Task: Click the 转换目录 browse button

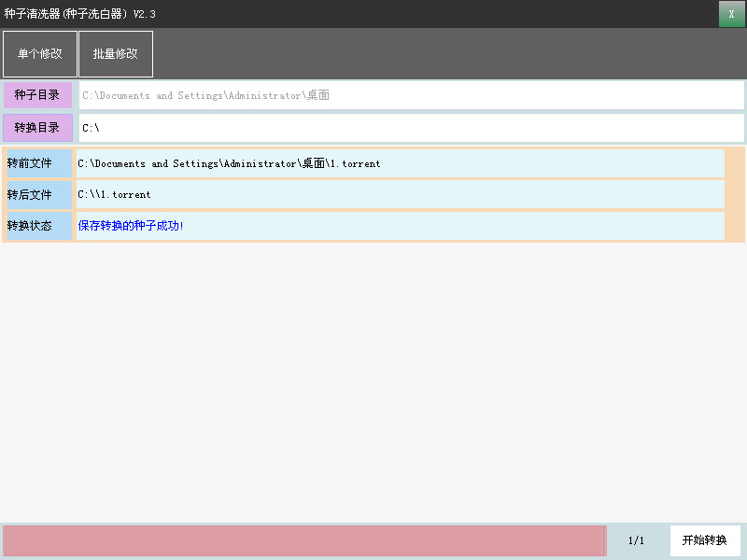Action: tap(37, 128)
